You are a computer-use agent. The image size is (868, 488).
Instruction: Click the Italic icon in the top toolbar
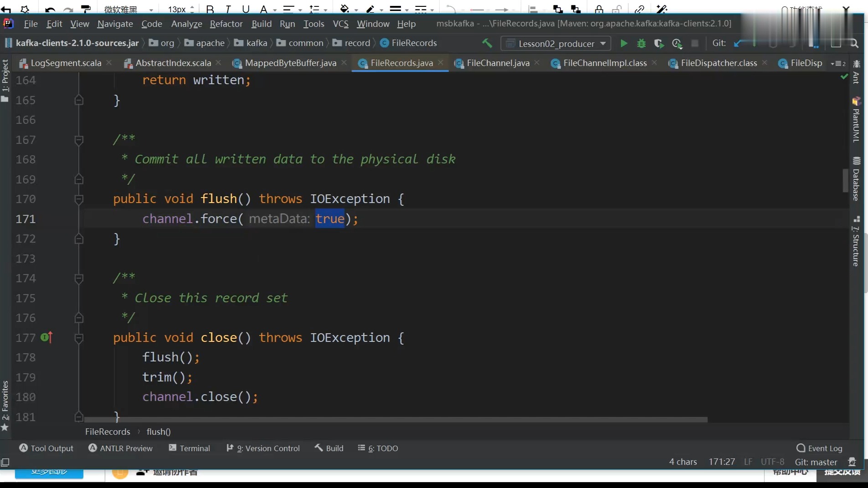point(228,9)
